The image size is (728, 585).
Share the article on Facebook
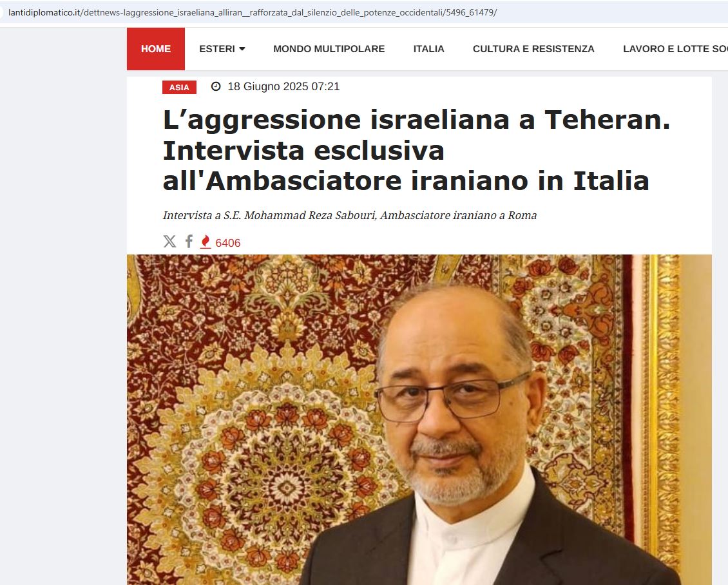pyautogui.click(x=189, y=242)
